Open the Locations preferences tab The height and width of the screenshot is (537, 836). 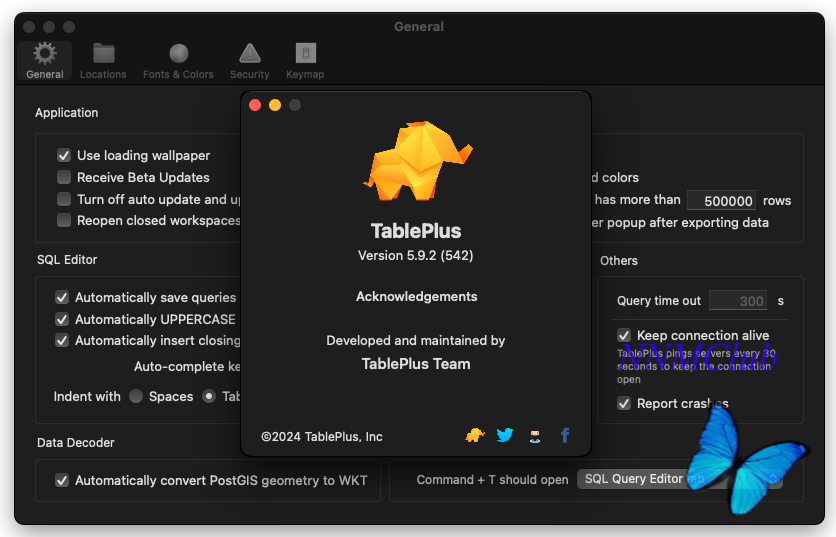tap(103, 60)
